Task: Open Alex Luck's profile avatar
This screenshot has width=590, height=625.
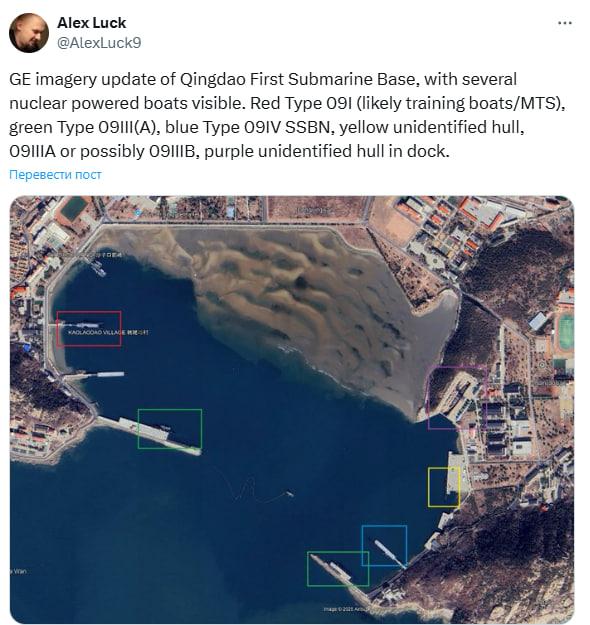Action: click(x=29, y=33)
